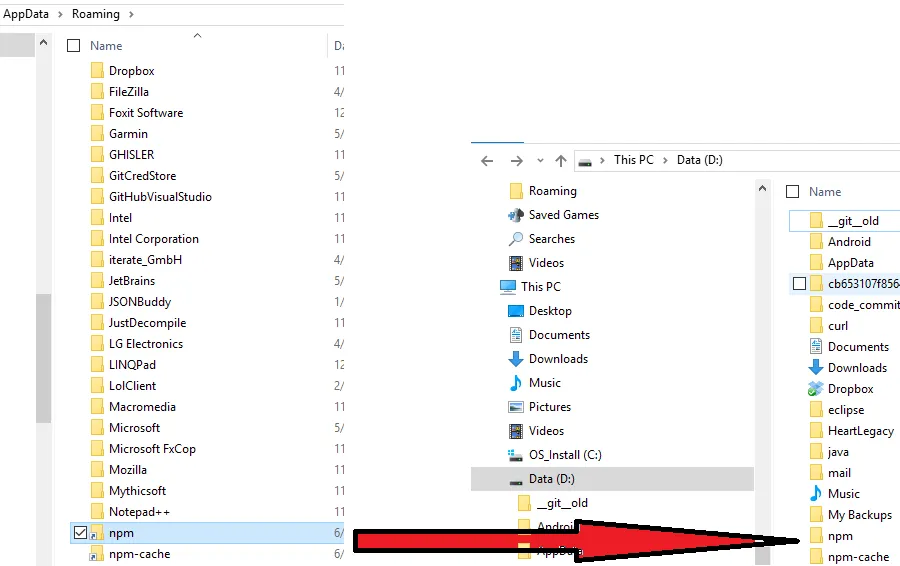The width and height of the screenshot is (900, 566).
Task: Select the This PC monitor icon
Action: click(508, 286)
